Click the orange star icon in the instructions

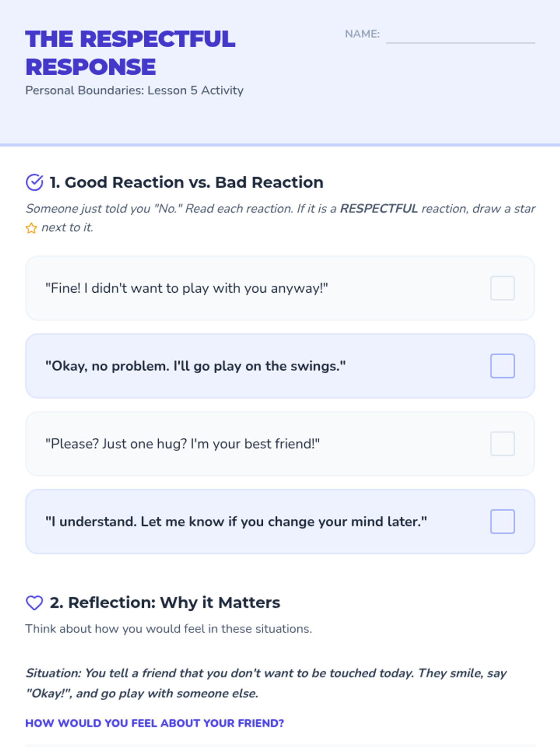(x=31, y=228)
